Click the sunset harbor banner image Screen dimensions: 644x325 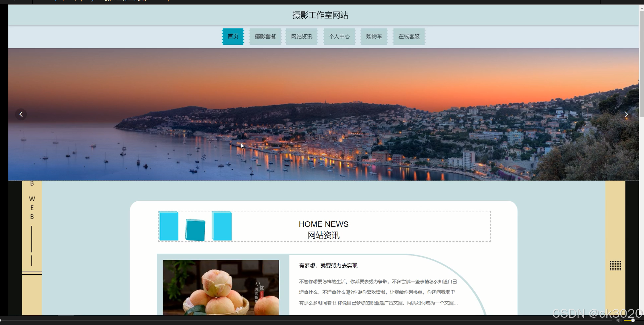pyautogui.click(x=323, y=114)
